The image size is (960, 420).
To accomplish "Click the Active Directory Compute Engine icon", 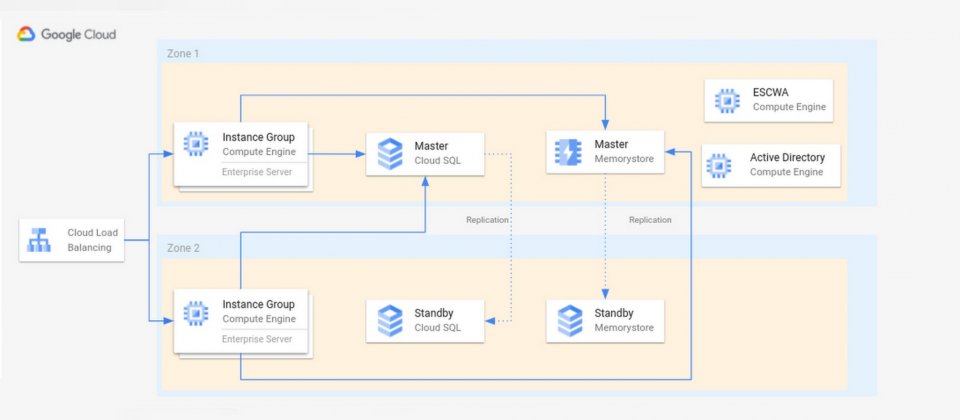I will pos(719,165).
